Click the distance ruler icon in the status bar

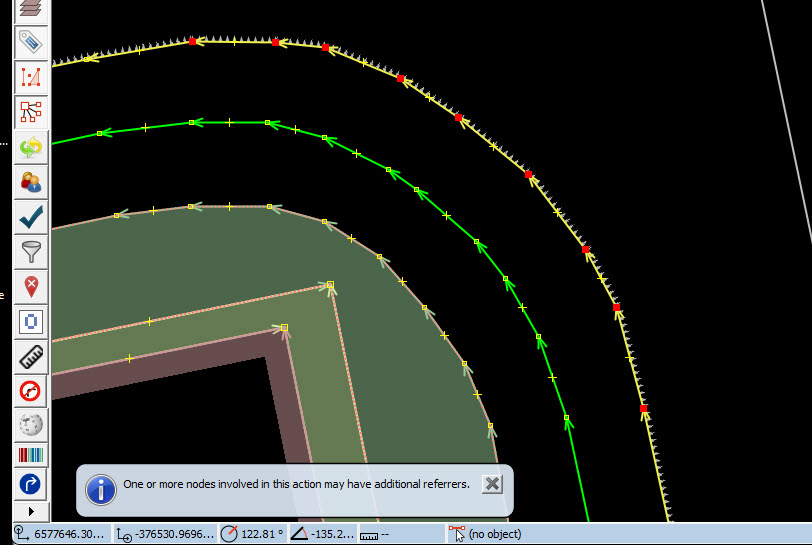coord(369,536)
